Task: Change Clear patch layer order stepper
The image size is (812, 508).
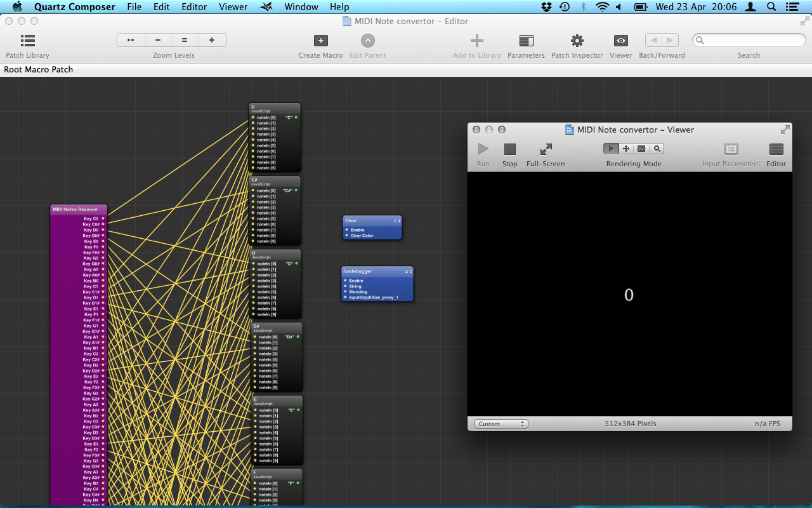Action: click(396, 221)
